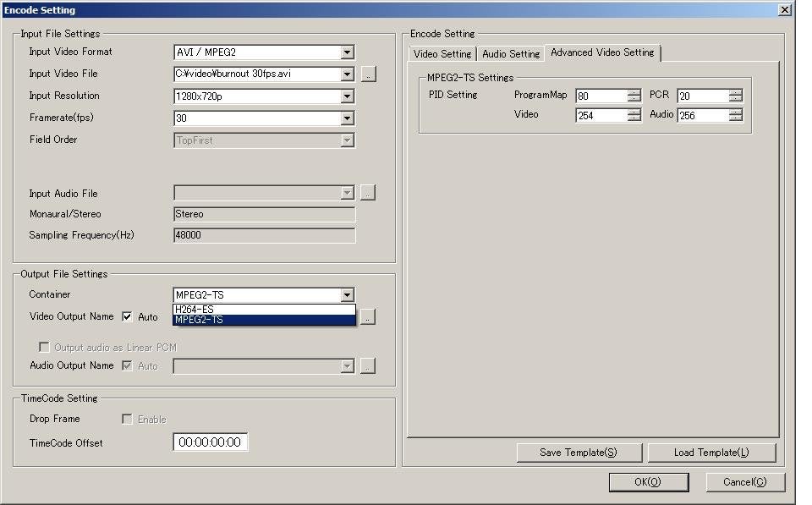Click the Load Template button
The height and width of the screenshot is (505, 812).
point(711,453)
